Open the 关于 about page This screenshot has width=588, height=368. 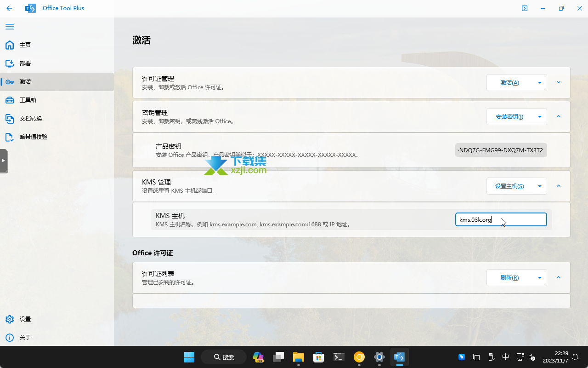(57, 338)
